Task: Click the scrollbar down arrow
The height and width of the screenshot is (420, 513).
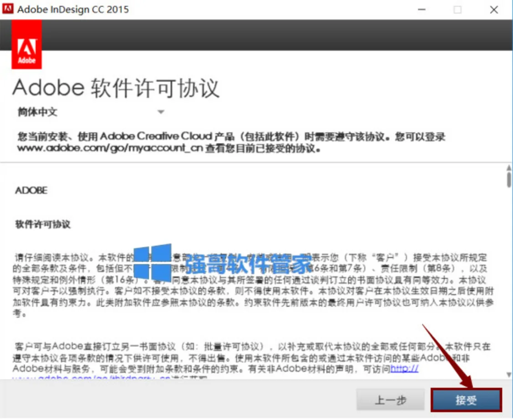Action: (x=509, y=374)
